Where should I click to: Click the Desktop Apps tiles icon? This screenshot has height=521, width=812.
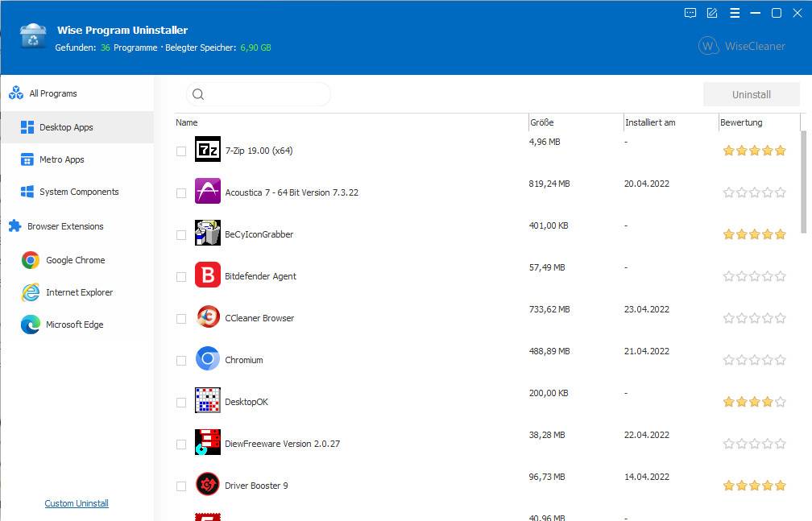pos(27,127)
